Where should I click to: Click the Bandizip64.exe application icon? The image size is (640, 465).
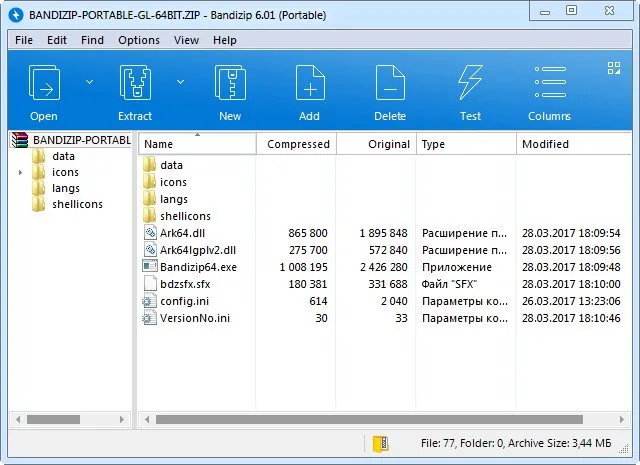[x=149, y=267]
